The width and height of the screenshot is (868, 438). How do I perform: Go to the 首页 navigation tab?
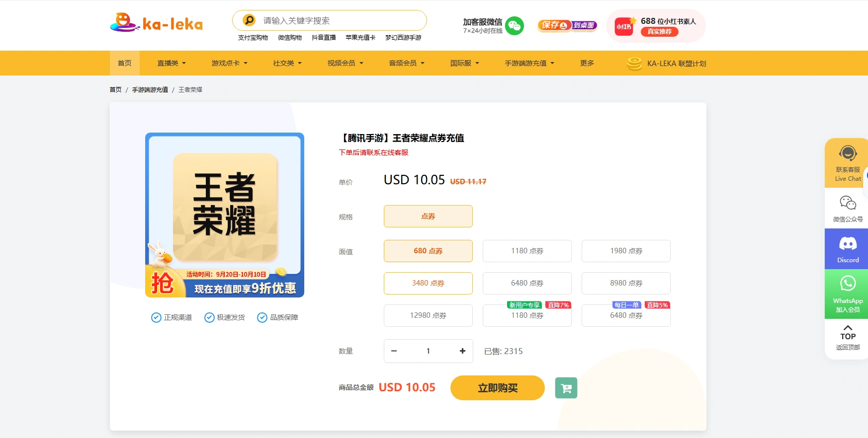(124, 63)
